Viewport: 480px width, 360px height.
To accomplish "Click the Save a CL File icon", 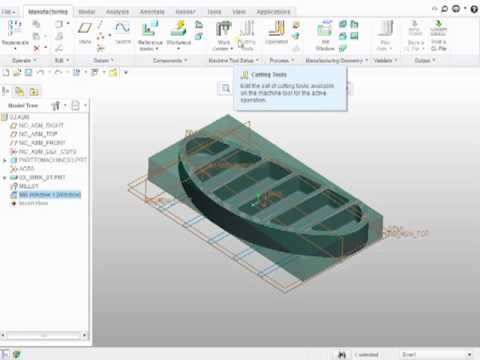I will pyautogui.click(x=415, y=29).
